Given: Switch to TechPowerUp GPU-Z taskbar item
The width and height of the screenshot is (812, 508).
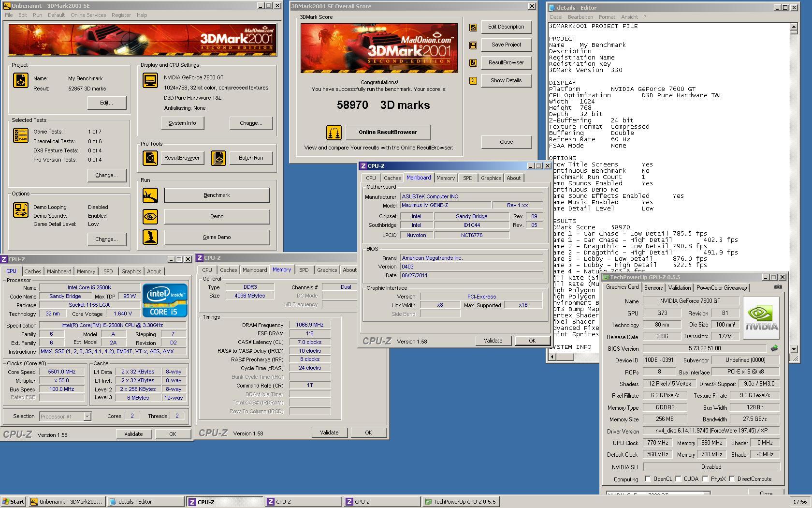Looking at the screenshot, I should [461, 502].
